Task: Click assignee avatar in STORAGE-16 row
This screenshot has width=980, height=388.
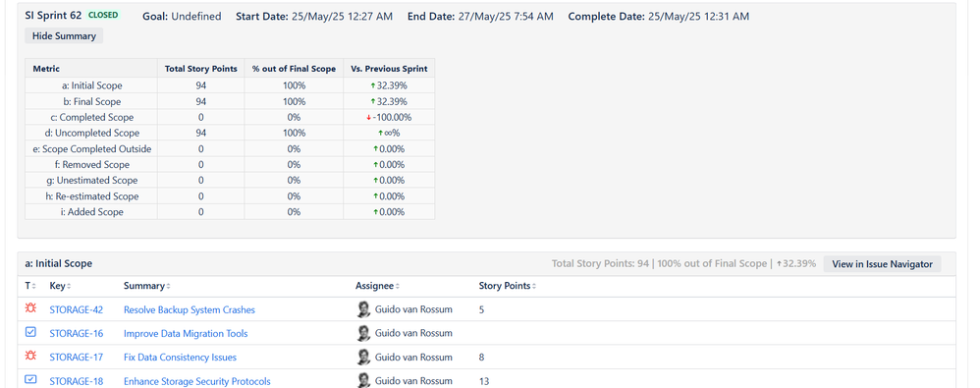Action: point(363,333)
